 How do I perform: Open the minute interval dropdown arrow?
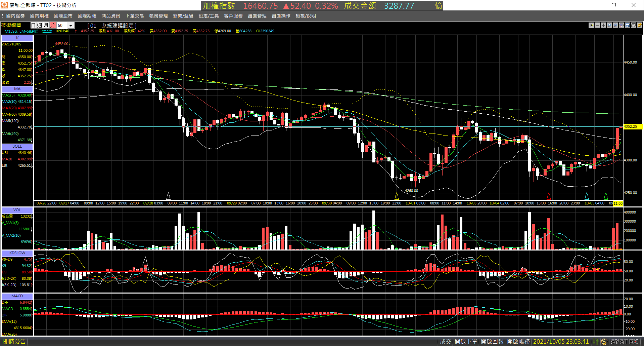point(71,26)
